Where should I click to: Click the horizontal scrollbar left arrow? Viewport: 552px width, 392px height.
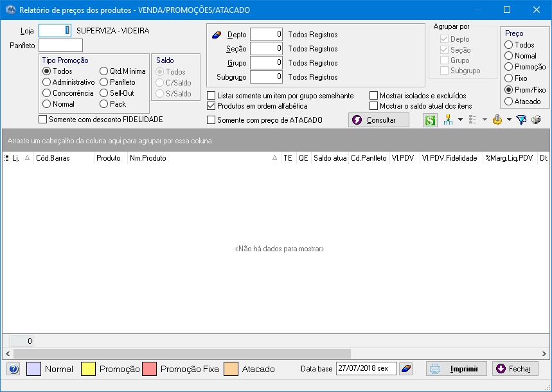(x=8, y=353)
